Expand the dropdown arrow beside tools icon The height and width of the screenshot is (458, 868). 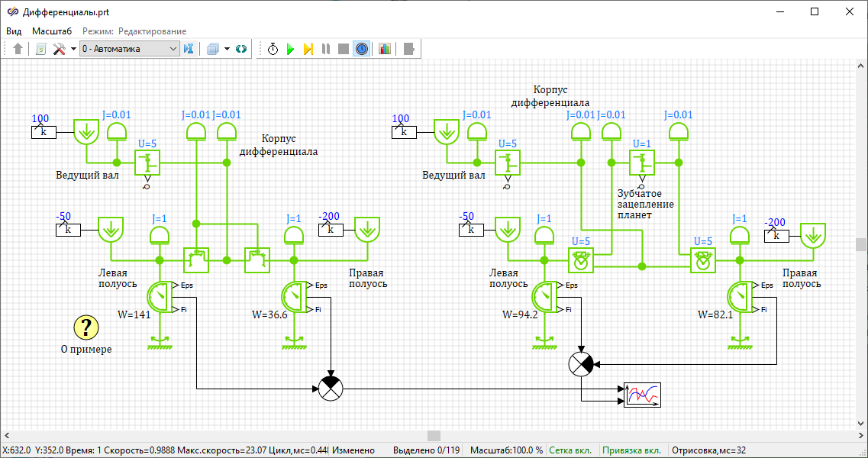click(73, 49)
